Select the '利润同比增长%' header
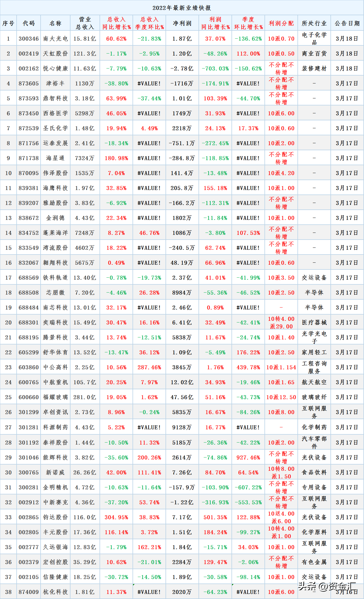This screenshot has width=364, height=599. coord(215,23)
